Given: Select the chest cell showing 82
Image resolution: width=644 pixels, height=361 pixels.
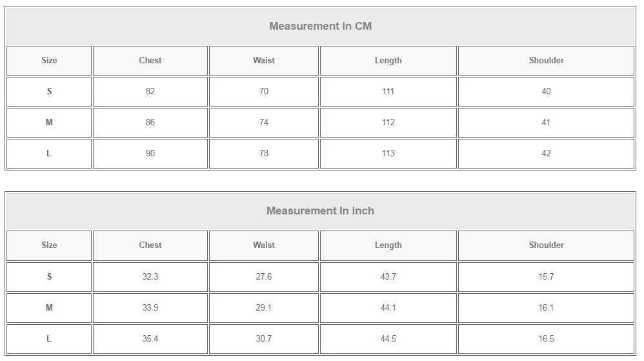Looking at the screenshot, I should (x=150, y=92).
